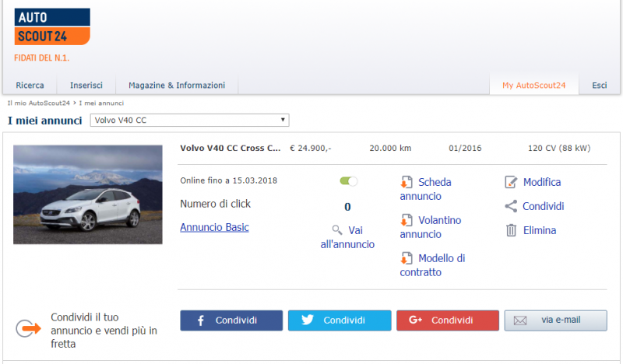Share listing via Twitter Condividi button

pos(340,320)
